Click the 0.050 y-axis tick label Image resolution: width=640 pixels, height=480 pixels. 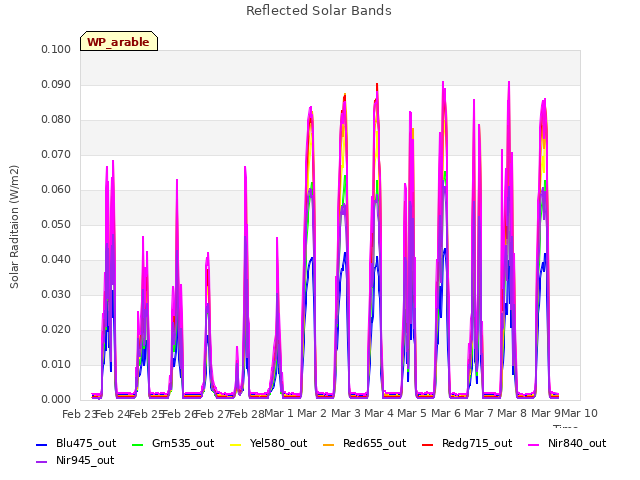[x=56, y=224]
